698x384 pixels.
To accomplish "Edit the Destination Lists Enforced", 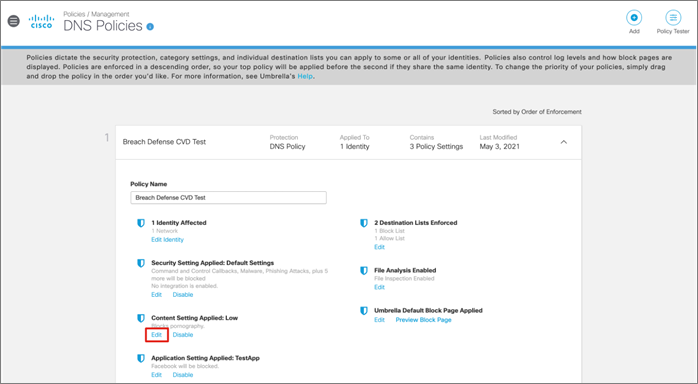I will tap(379, 247).
